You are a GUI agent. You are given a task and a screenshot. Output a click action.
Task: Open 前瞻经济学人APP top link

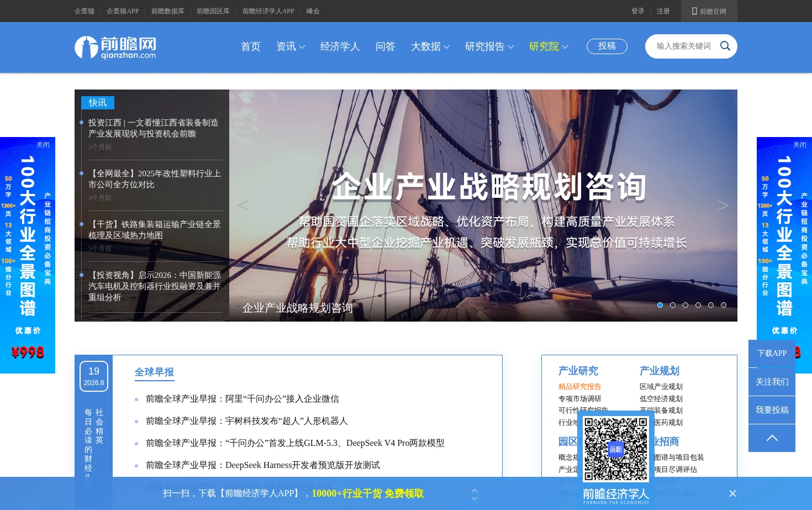(x=268, y=11)
